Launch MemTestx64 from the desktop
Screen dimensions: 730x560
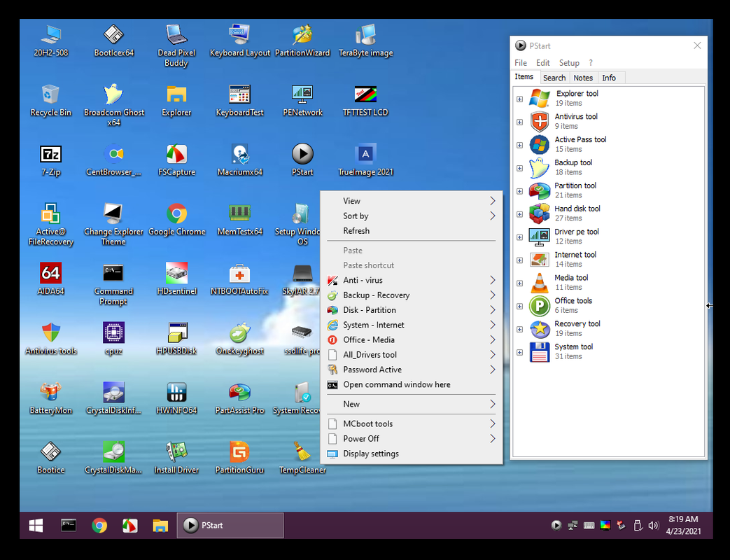tap(240, 219)
